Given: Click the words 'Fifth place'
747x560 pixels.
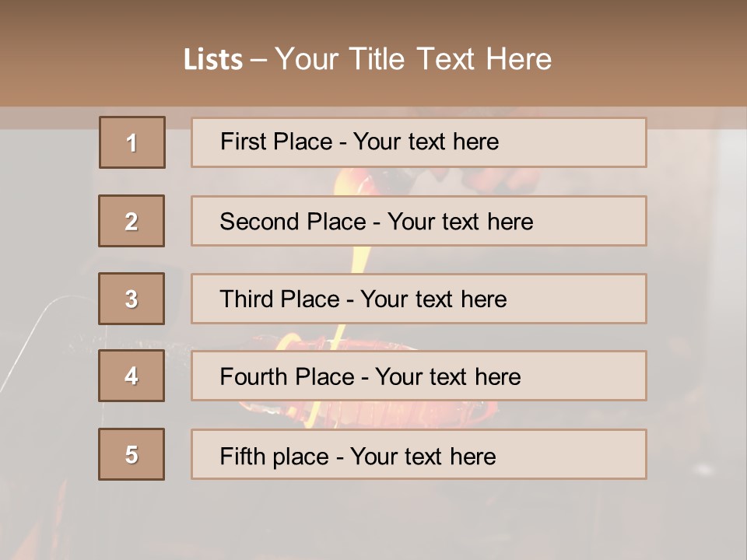Looking at the screenshot, I should (275, 456).
